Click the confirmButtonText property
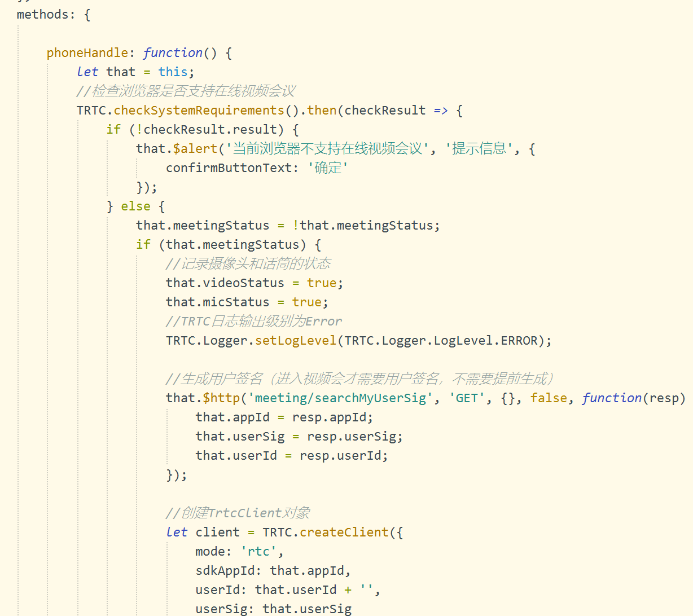Image resolution: width=693 pixels, height=616 pixels. (229, 168)
